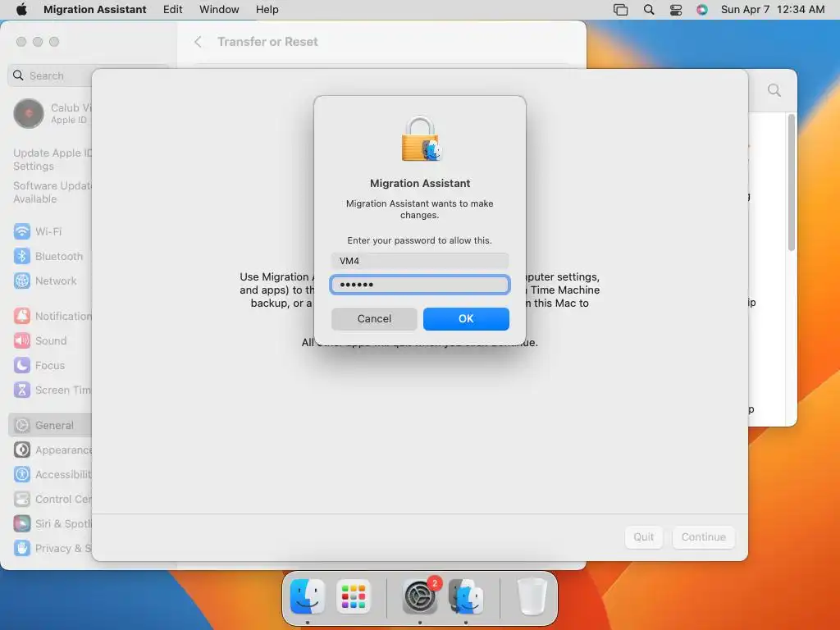Viewport: 840px width, 630px height.
Task: Open the Help menu
Action: pyautogui.click(x=267, y=10)
